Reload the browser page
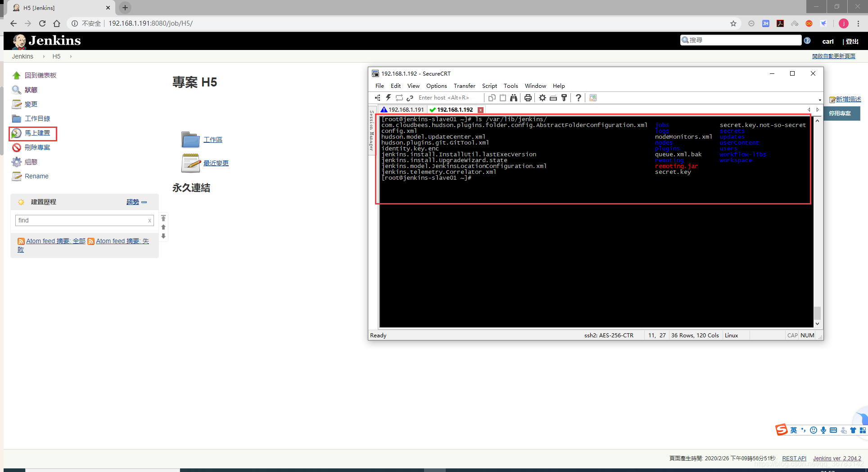 [x=42, y=23]
